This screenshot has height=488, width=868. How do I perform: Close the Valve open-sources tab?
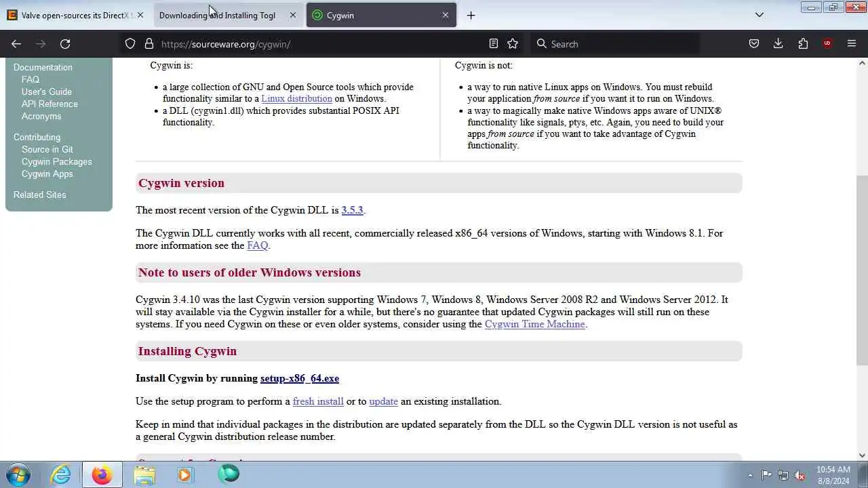tap(140, 15)
